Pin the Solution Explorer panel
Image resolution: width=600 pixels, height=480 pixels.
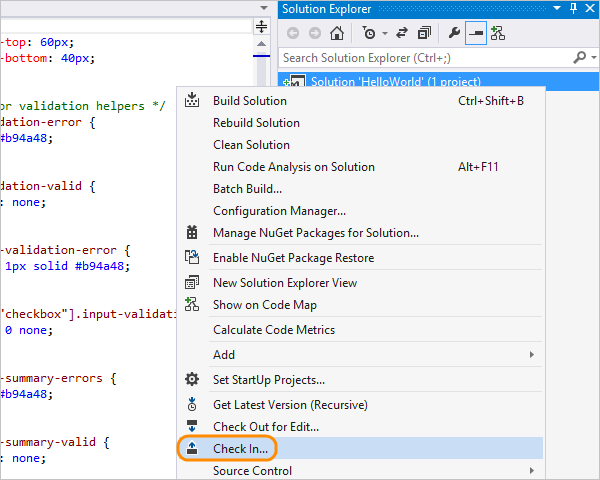[573, 9]
